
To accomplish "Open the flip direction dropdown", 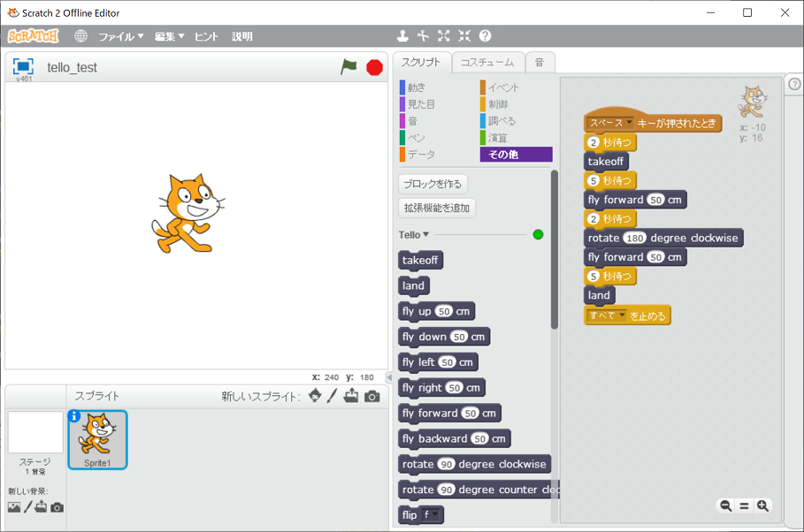I will [x=433, y=514].
